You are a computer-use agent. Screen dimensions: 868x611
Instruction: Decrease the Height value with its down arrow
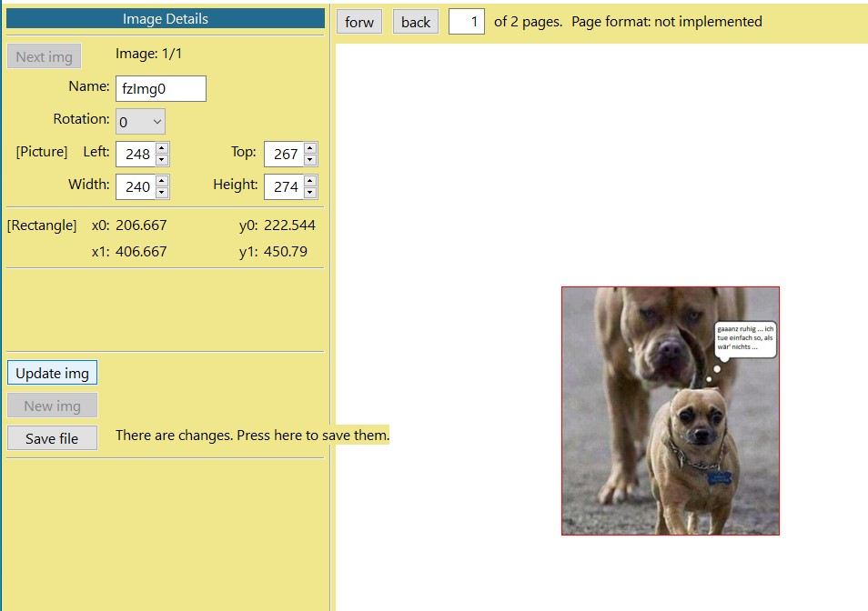coord(309,192)
